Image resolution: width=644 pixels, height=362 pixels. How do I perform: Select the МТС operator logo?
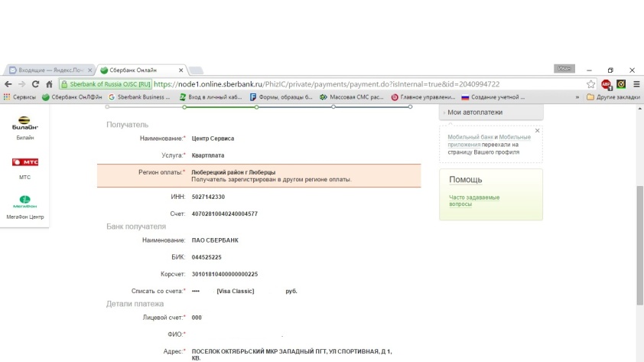tap(25, 162)
